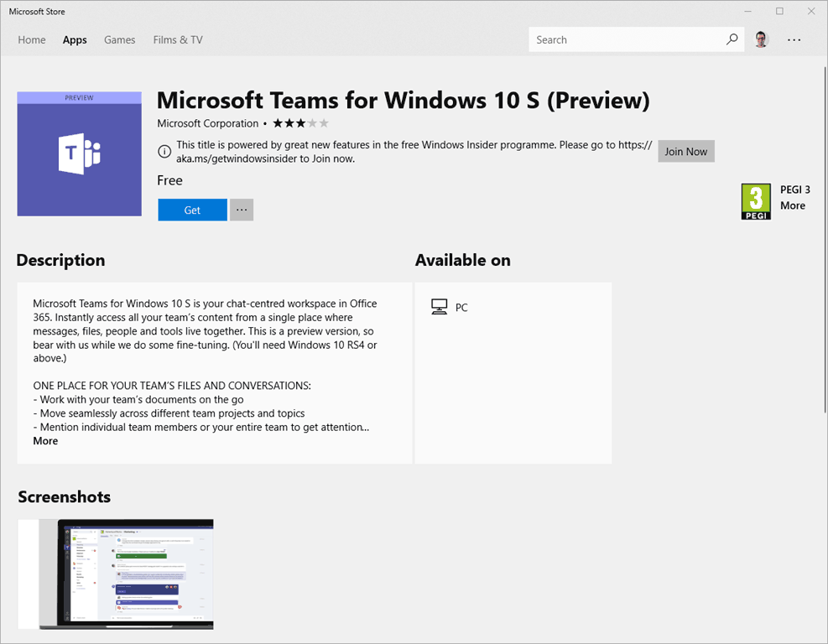828x644 pixels.
Task: Open the Store's three-dot settings menu
Action: (x=794, y=39)
